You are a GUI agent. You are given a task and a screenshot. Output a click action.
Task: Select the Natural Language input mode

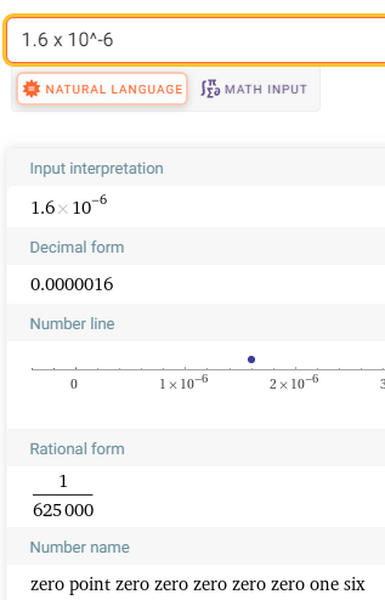pyautogui.click(x=102, y=89)
